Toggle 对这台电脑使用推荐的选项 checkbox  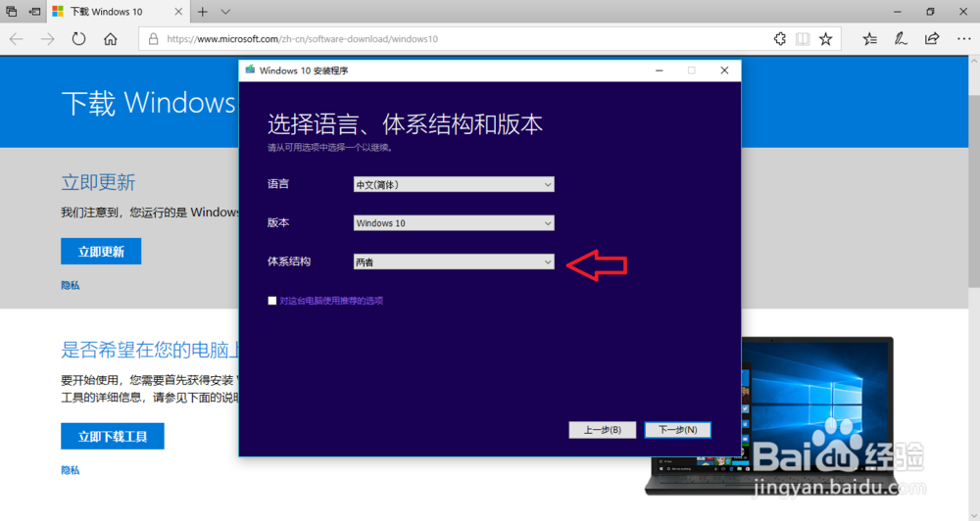point(271,301)
